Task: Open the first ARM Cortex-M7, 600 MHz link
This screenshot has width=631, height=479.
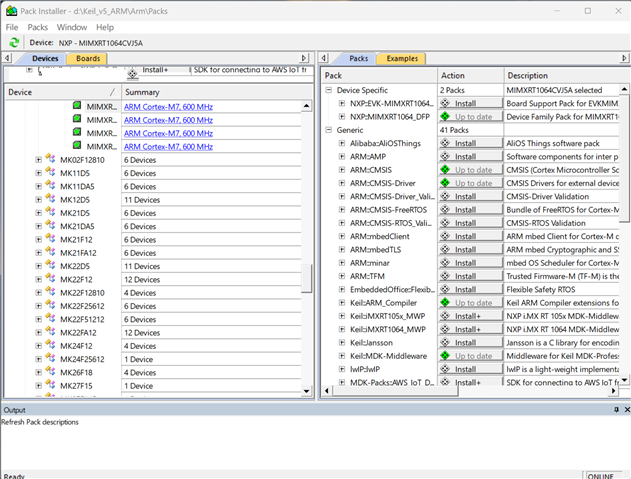Action: click(168, 106)
